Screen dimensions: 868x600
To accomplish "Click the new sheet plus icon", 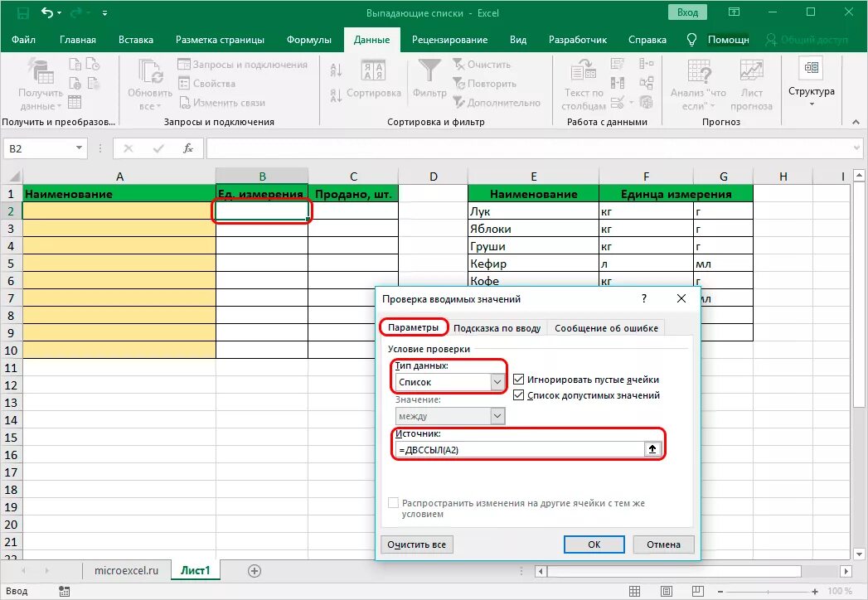I will pos(254,571).
